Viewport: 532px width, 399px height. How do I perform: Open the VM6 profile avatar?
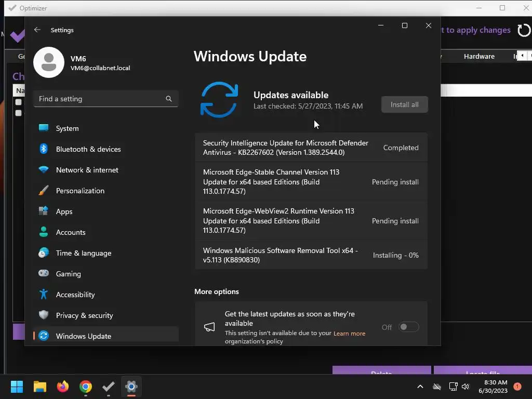tap(49, 62)
